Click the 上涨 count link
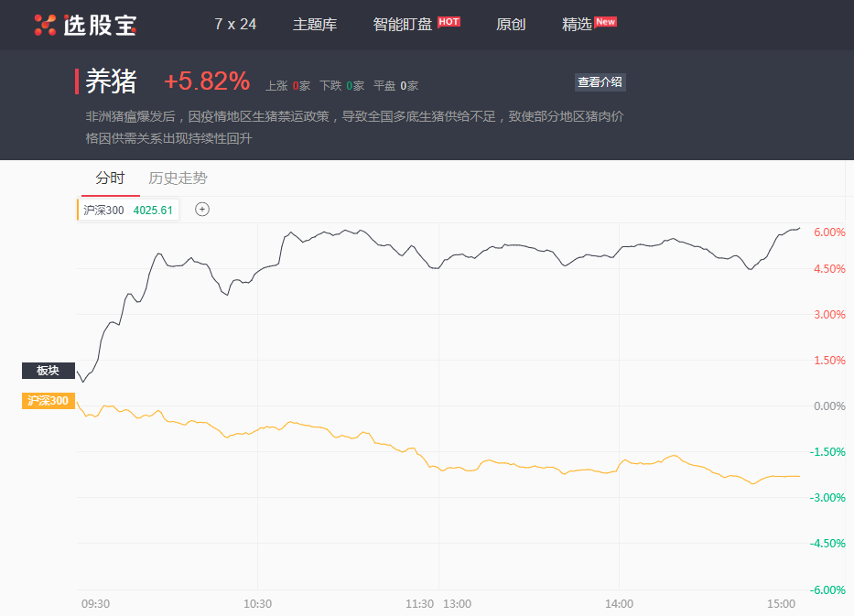 click(287, 86)
